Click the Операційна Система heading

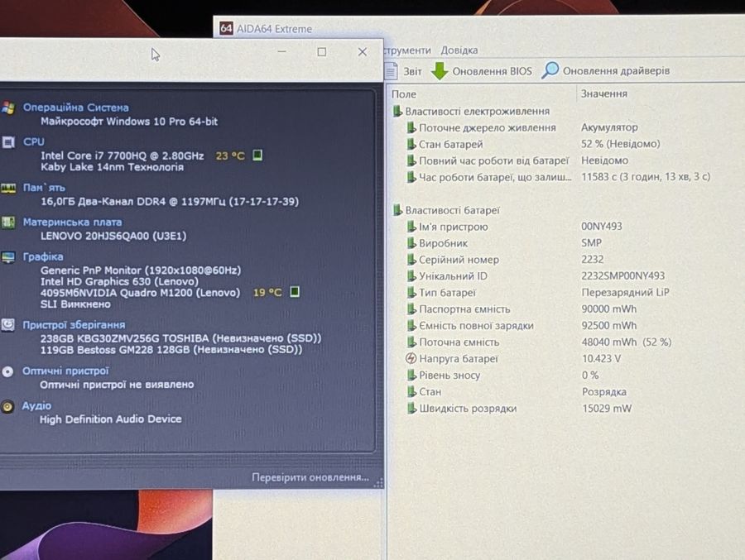[x=76, y=108]
